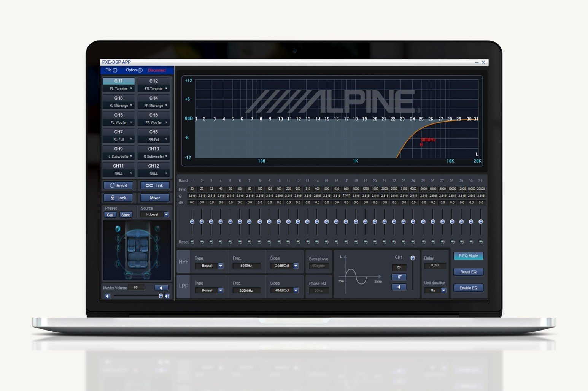Image resolution: width=588 pixels, height=391 pixels.
Task: Open HPF Slope 24dB/Oct dropdown
Action: (x=285, y=266)
